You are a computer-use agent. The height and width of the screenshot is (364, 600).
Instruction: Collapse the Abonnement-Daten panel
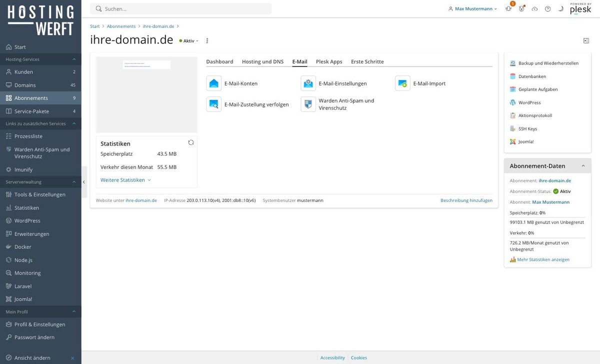pos(583,166)
